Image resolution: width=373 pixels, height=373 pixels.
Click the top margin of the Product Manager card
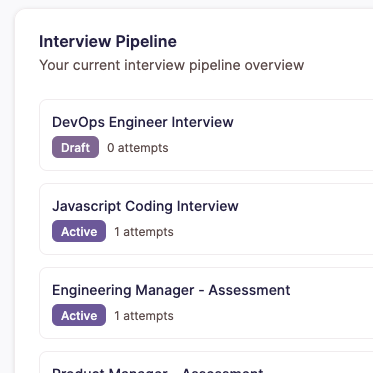pyautogui.click(x=206, y=358)
